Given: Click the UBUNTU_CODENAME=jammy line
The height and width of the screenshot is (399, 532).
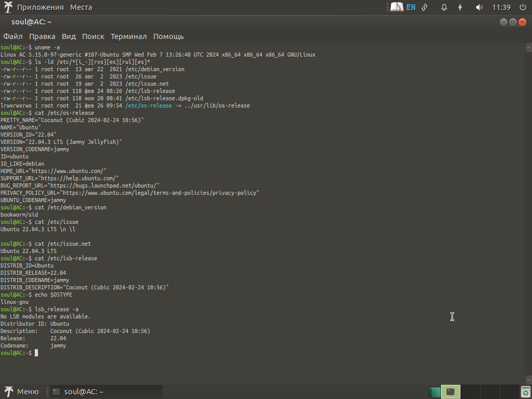Looking at the screenshot, I should click(33, 200).
